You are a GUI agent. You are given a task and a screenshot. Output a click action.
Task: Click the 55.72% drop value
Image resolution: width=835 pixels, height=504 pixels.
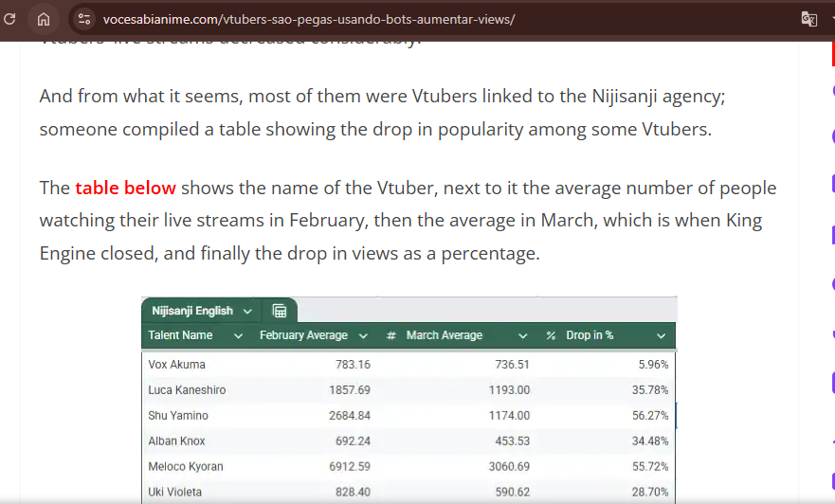(x=650, y=467)
